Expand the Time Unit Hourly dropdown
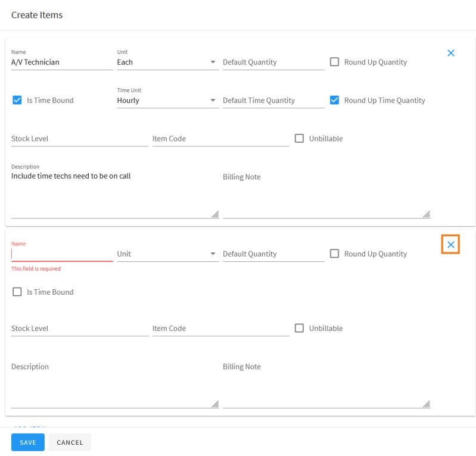 click(x=167, y=101)
